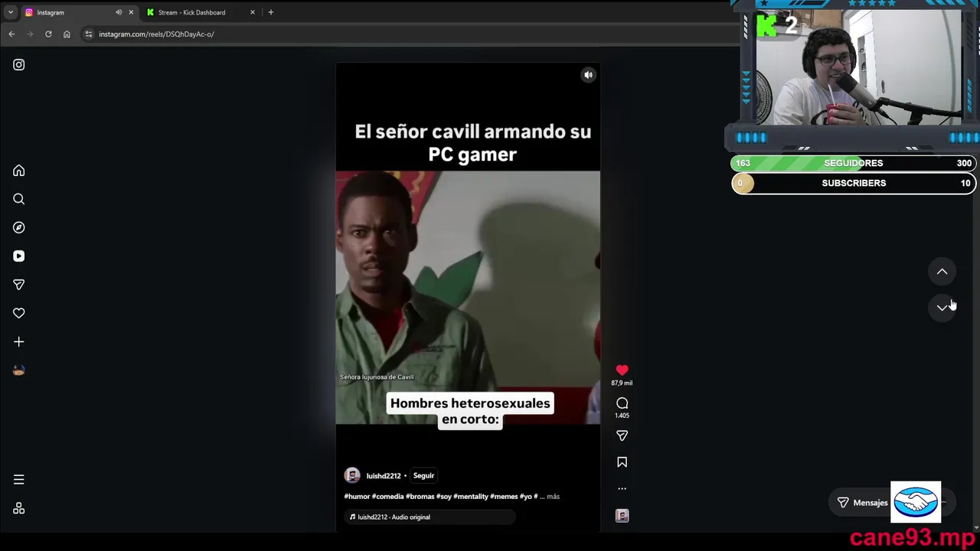
Task: Share the reel with paper-plane icon
Action: (x=622, y=435)
